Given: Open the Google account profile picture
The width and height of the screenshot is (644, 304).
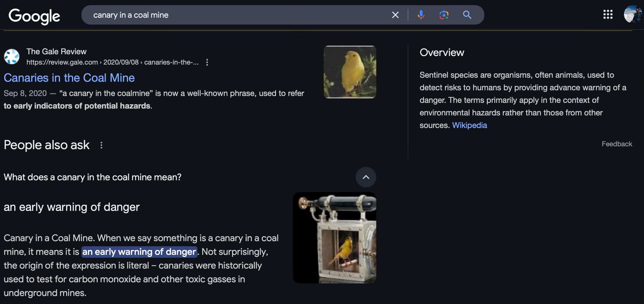Looking at the screenshot, I should coord(633,14).
